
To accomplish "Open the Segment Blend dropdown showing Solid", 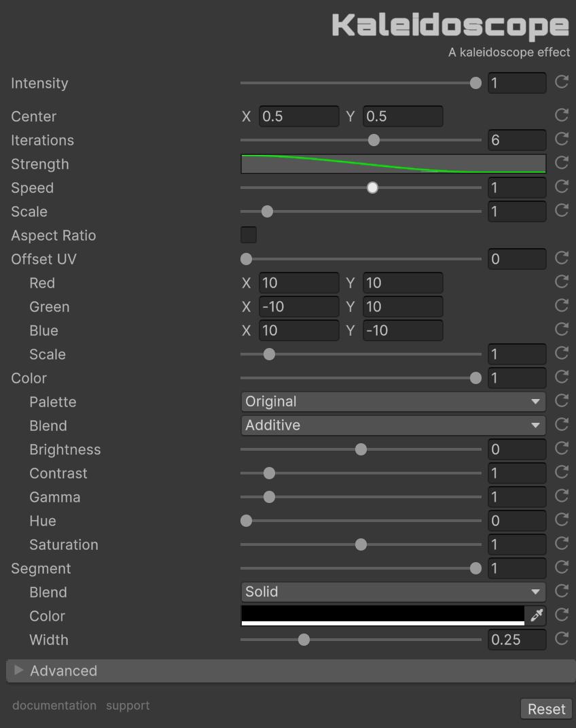I will point(393,592).
